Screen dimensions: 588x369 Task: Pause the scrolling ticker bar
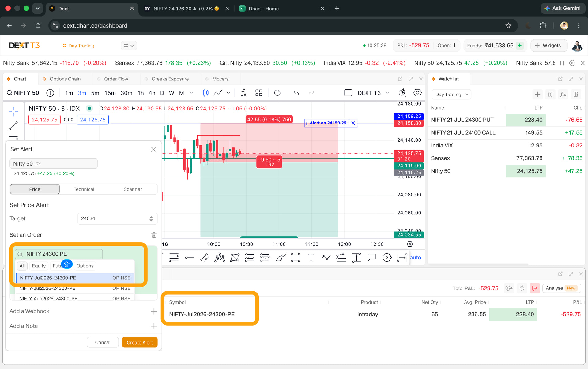tap(562, 63)
